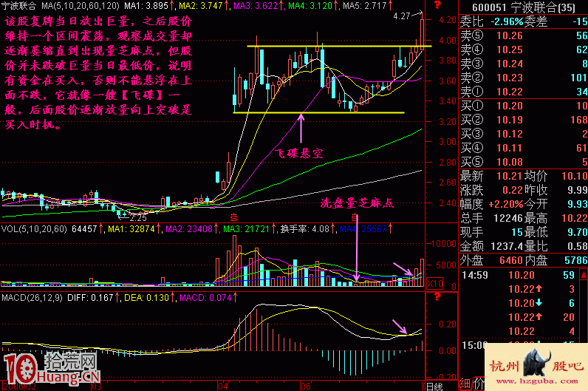Click the 换手率: 4.08 turnover value
The width and height of the screenshot is (588, 391).
click(x=305, y=229)
